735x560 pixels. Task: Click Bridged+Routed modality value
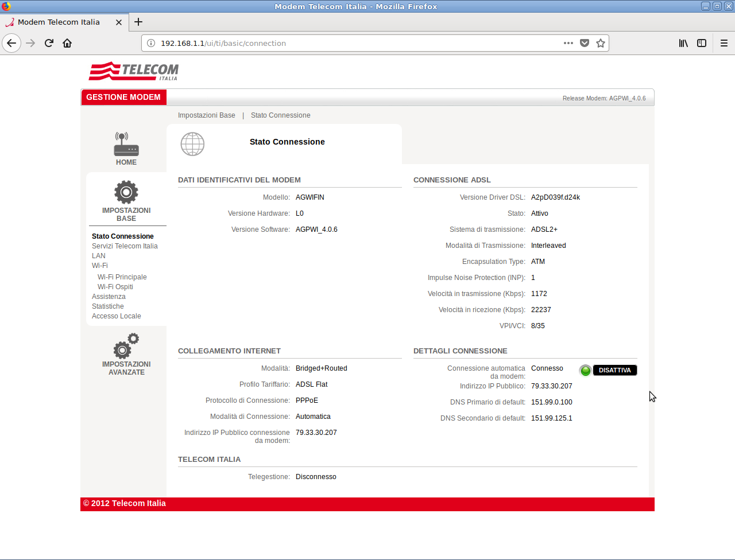(322, 368)
